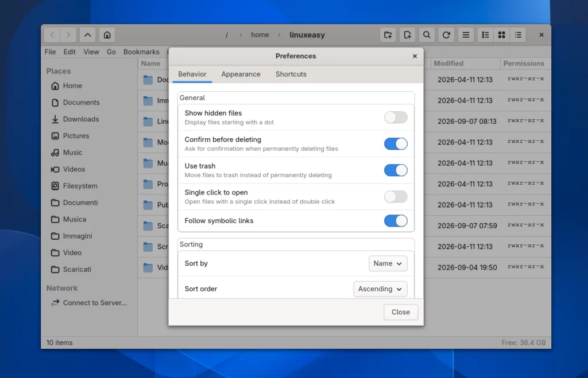
Task: Select the small-bullet compact list view button
Action: pos(518,35)
